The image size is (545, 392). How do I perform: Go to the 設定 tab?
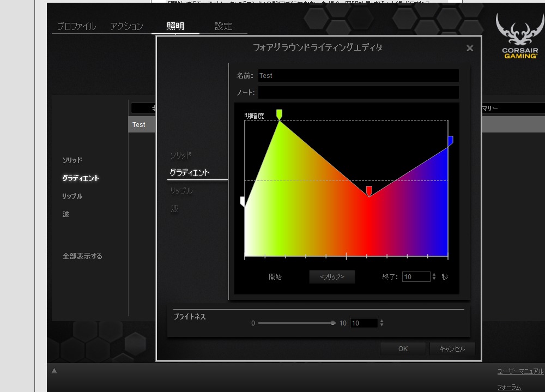click(223, 26)
